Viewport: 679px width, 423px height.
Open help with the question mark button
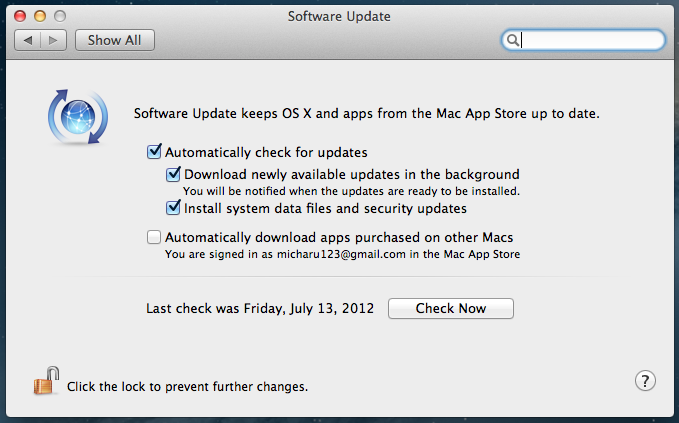(x=645, y=381)
